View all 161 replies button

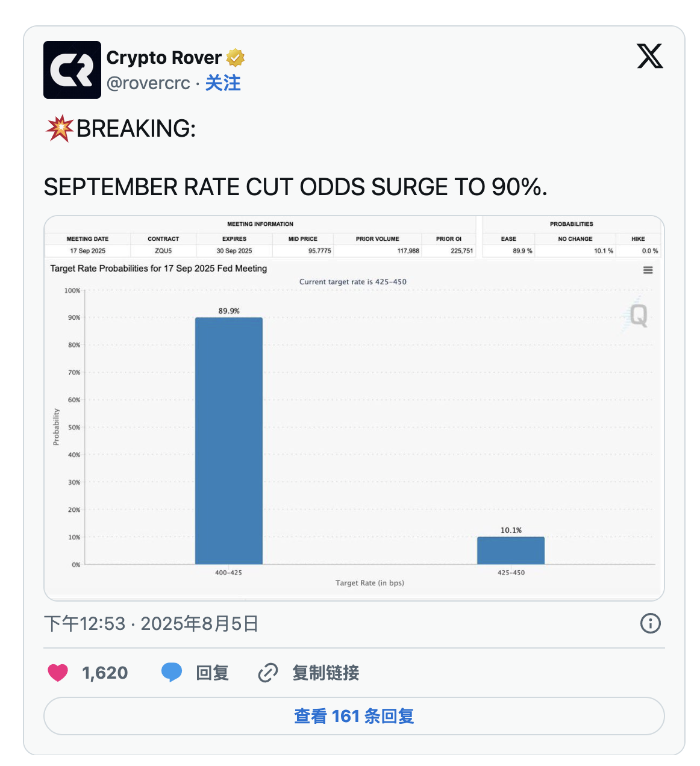354,716
